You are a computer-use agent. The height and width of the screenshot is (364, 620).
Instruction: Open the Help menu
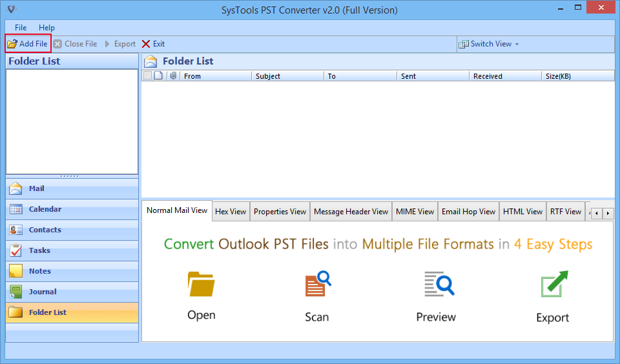pyautogui.click(x=46, y=28)
